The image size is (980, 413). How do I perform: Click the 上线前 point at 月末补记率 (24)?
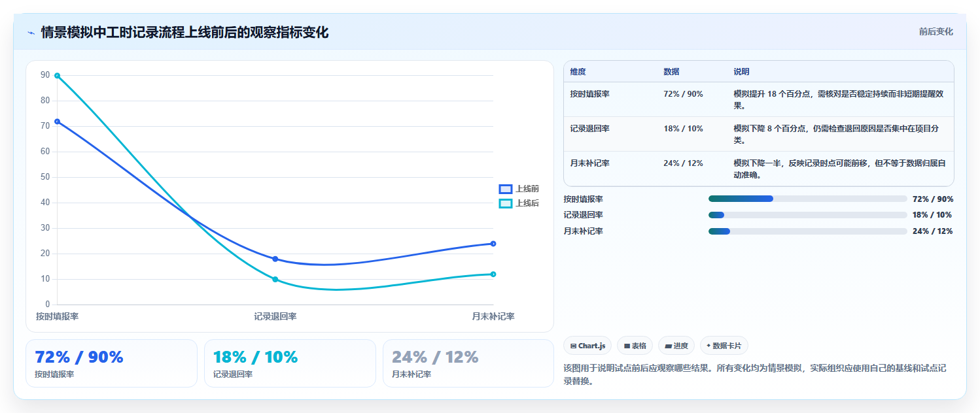tap(493, 244)
